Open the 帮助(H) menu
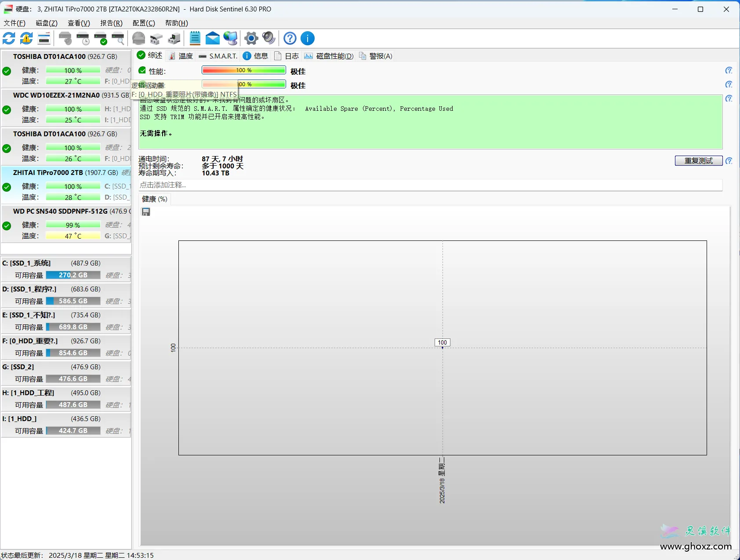The height and width of the screenshot is (560, 740). click(x=177, y=23)
